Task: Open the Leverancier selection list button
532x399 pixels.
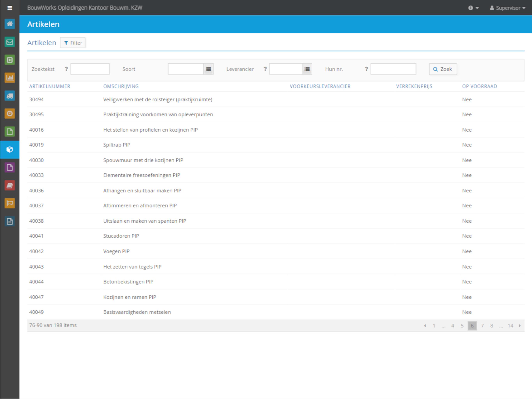Action: 307,69
